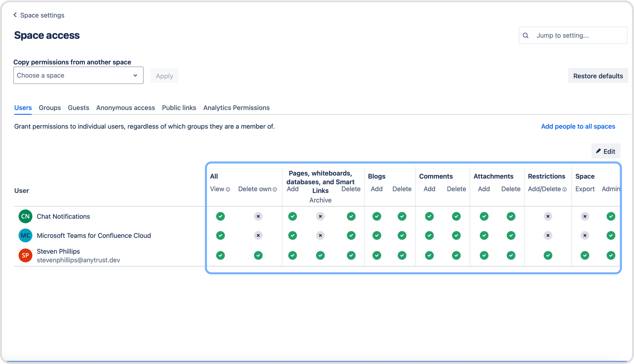Image resolution: width=634 pixels, height=364 pixels.
Task: Open the Choose a space dropdown
Action: coord(78,76)
